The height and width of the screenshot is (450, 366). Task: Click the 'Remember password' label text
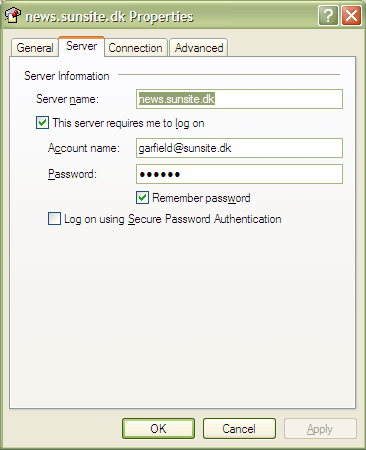click(x=201, y=198)
